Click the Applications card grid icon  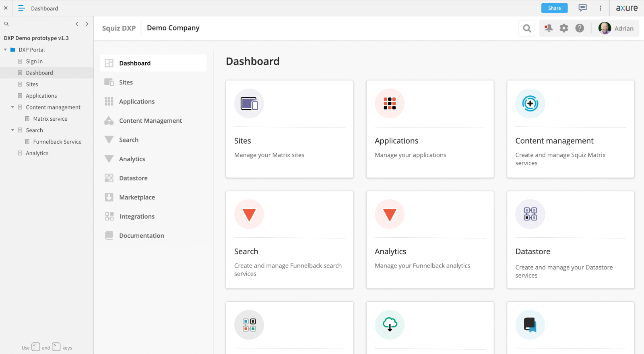pyautogui.click(x=390, y=103)
